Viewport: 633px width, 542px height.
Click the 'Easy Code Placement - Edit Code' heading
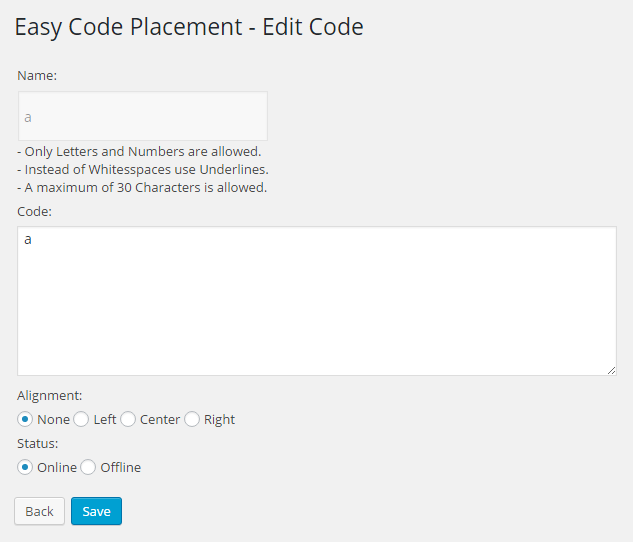pyautogui.click(x=189, y=27)
